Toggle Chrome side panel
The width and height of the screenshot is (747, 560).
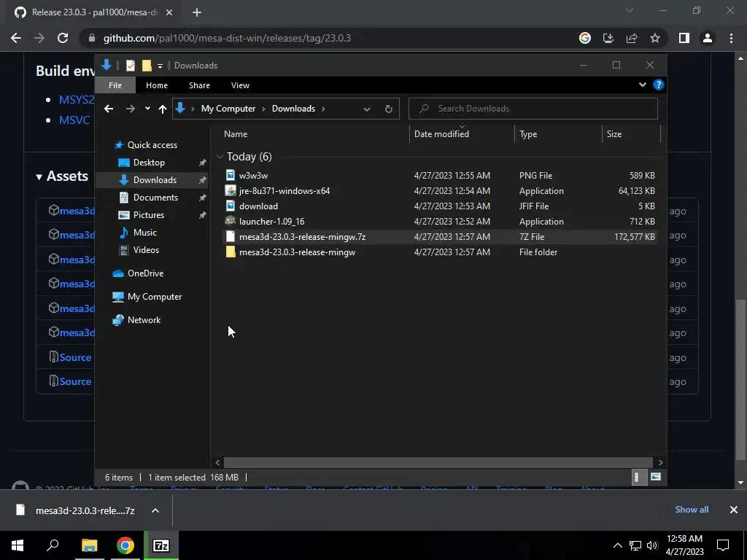point(684,38)
